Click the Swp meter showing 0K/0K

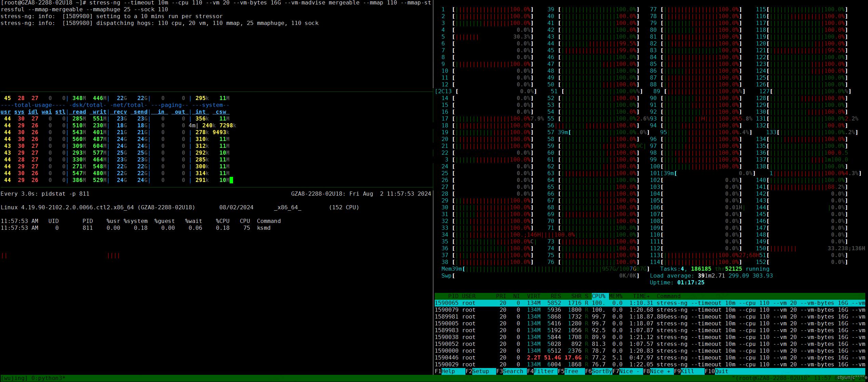click(540, 275)
